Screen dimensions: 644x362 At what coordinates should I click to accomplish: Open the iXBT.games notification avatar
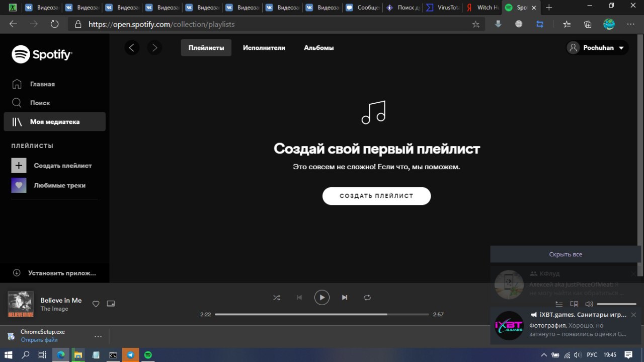tap(509, 326)
